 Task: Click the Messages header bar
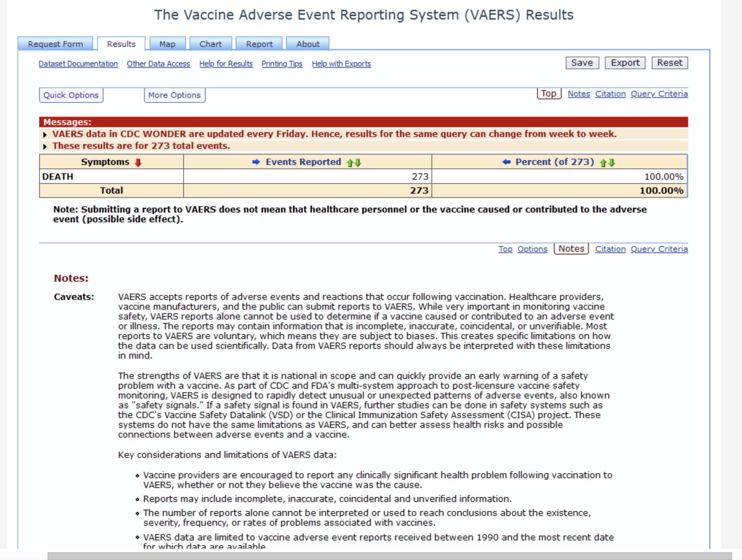[364, 122]
